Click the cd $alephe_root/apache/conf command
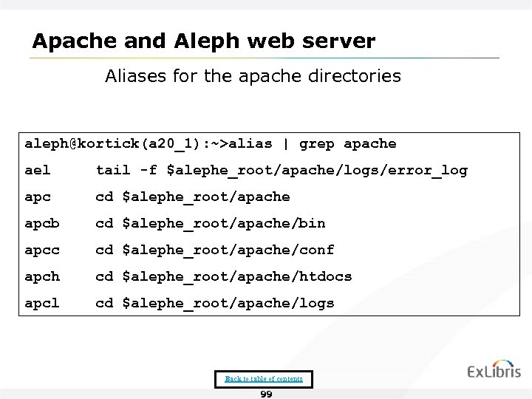 [x=215, y=250]
